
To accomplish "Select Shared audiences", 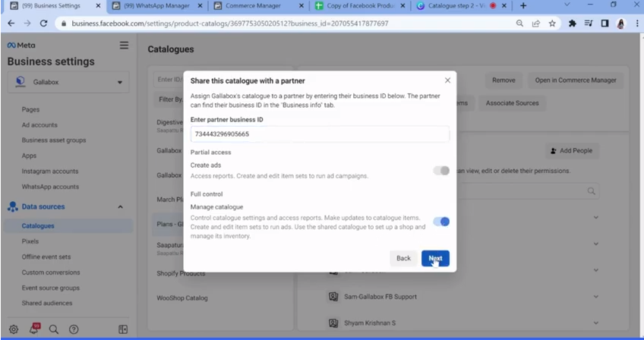I will click(x=47, y=303).
